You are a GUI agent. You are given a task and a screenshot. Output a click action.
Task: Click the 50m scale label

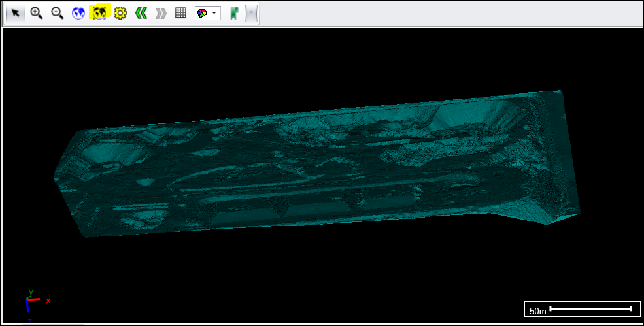pos(537,311)
